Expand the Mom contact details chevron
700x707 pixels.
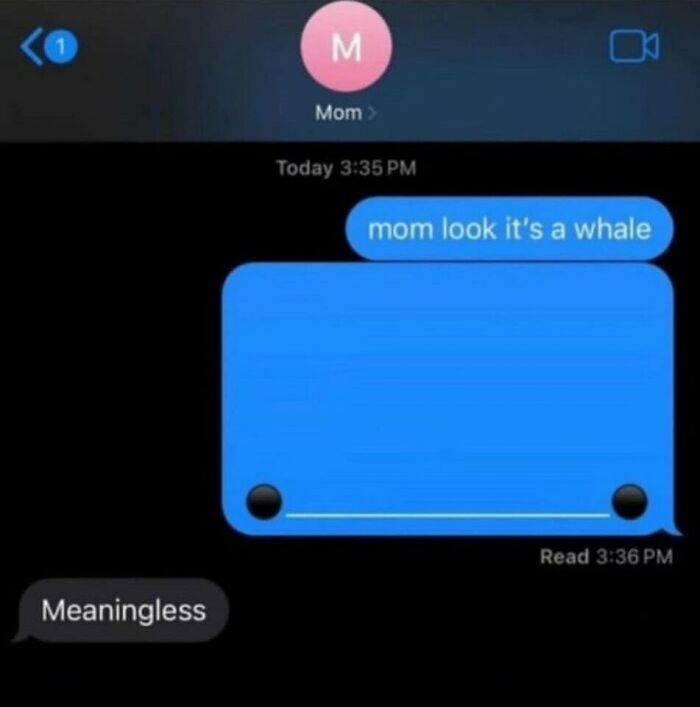(372, 113)
